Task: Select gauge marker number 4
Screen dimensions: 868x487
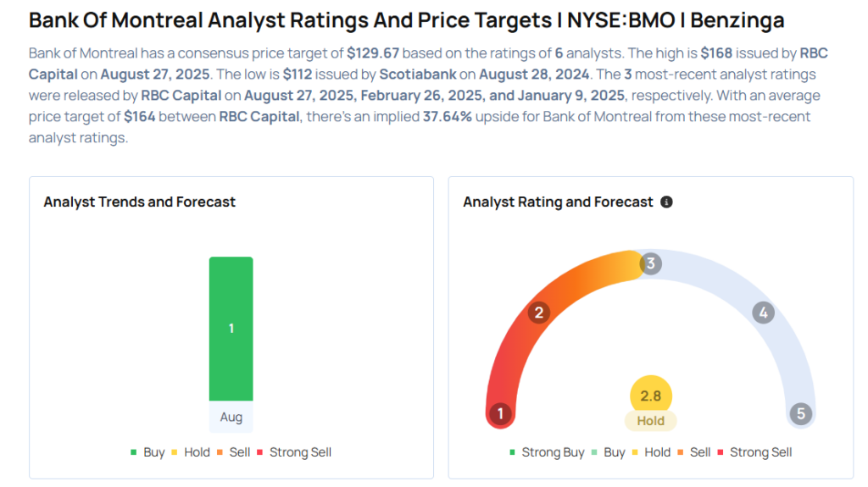Action: point(763,313)
